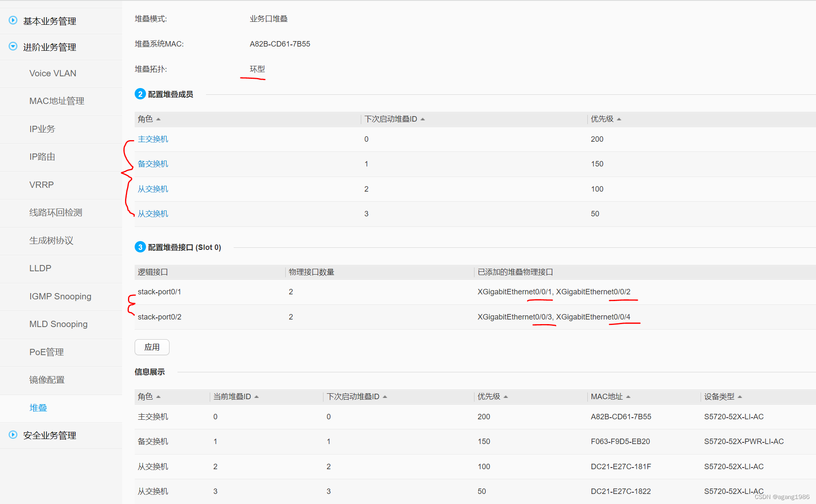Collapse the 进阶业务管理 section arrow icon
The width and height of the screenshot is (816, 504).
pos(13,46)
